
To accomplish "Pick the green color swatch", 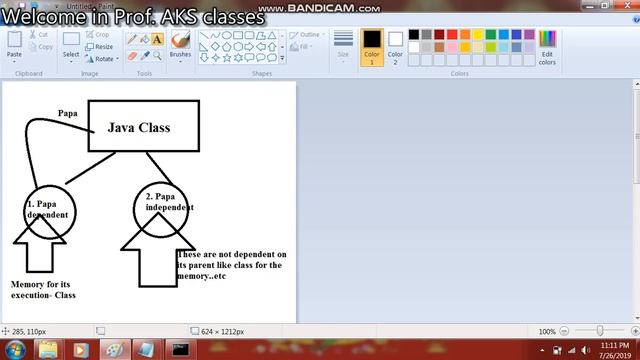I will (x=491, y=35).
